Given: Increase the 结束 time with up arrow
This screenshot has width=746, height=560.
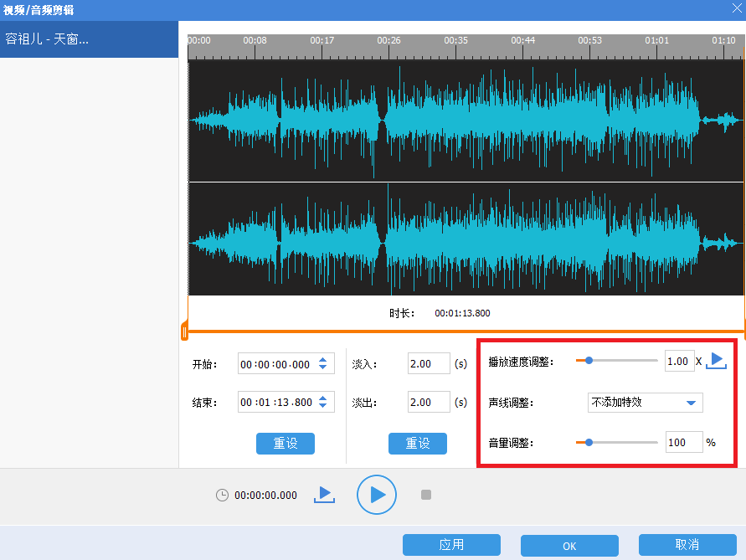Looking at the screenshot, I should click(x=323, y=398).
